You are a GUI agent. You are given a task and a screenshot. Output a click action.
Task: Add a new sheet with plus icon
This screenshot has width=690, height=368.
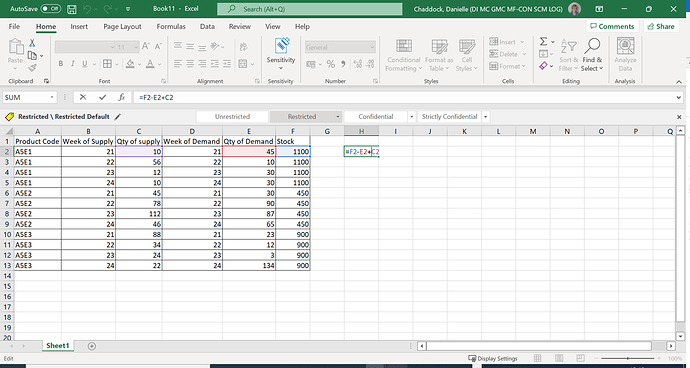(92, 346)
